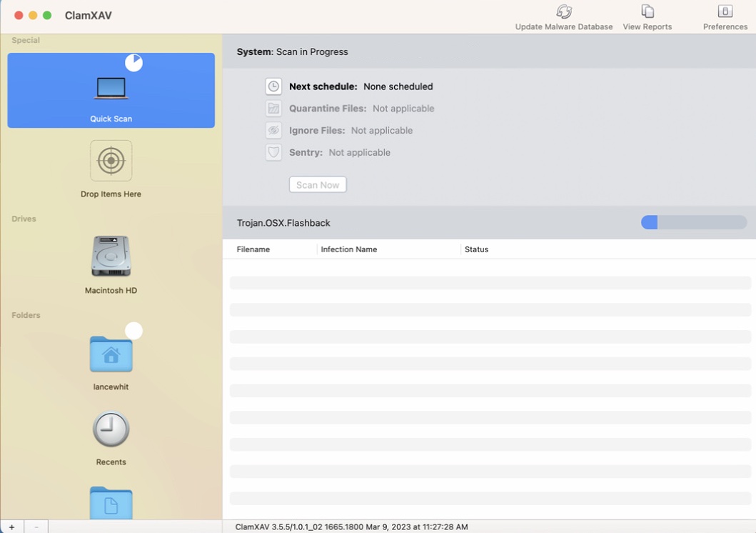This screenshot has width=756, height=533.
Task: Click the plus button to add a source
Action: [x=12, y=527]
